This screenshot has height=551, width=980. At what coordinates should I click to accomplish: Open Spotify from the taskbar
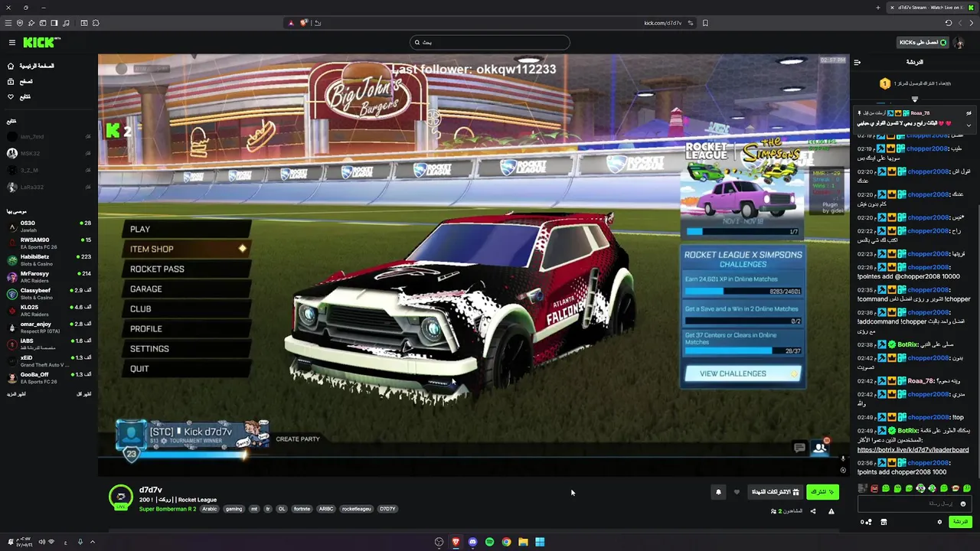click(x=489, y=542)
